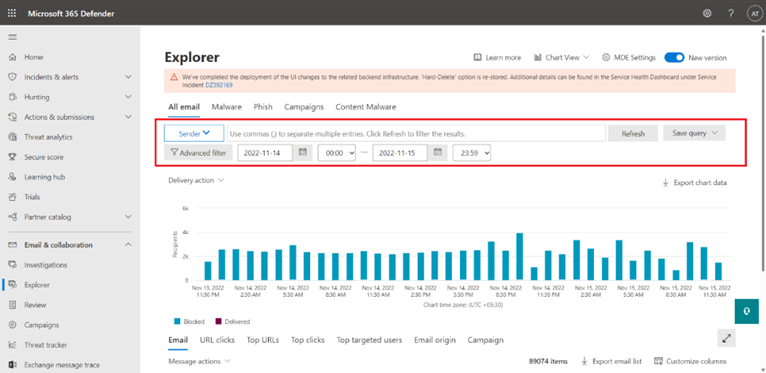Toggle the Blocked legend series
Image resolution: width=766 pixels, height=373 pixels.
189,322
